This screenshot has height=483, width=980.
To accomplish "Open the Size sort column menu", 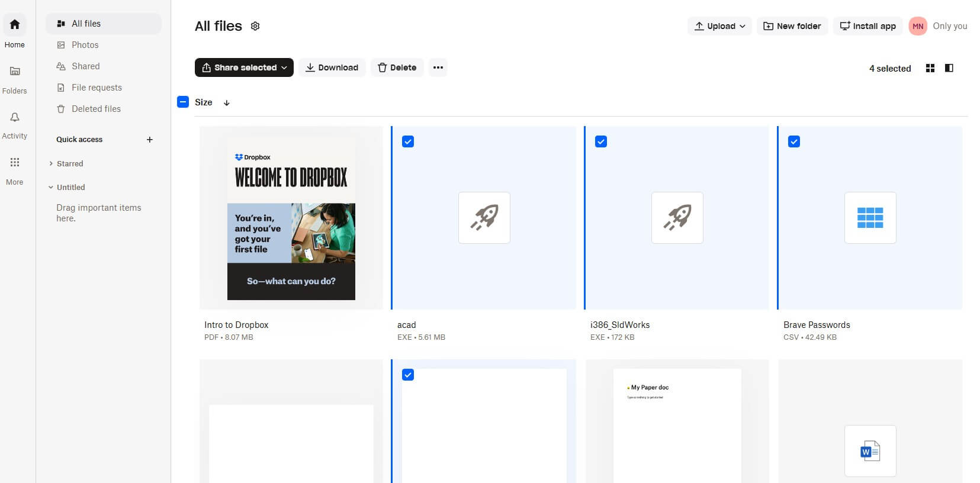I will point(203,102).
